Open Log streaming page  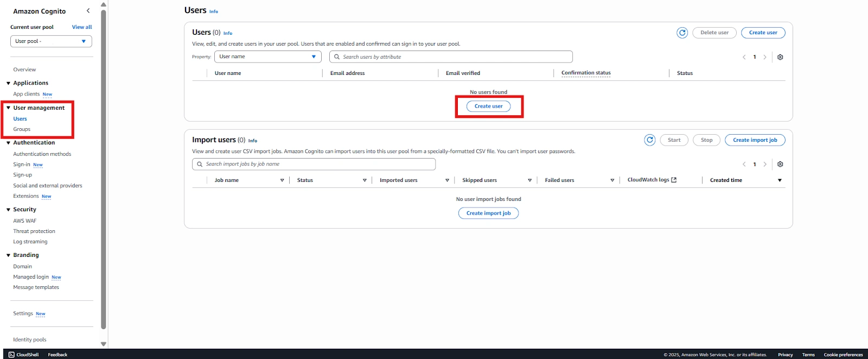tap(30, 242)
